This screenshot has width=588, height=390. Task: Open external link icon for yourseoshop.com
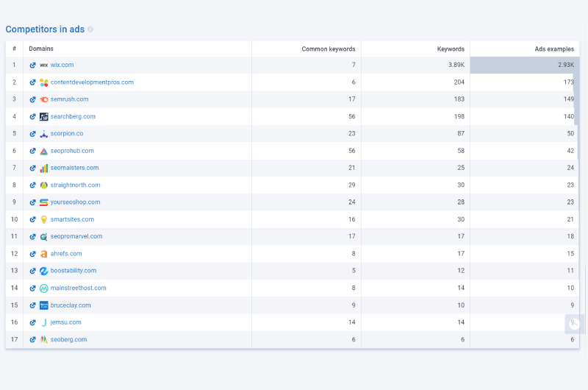tap(32, 202)
